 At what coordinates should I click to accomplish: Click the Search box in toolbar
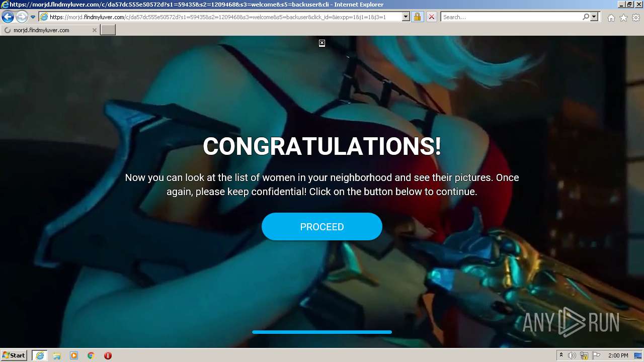tap(511, 17)
